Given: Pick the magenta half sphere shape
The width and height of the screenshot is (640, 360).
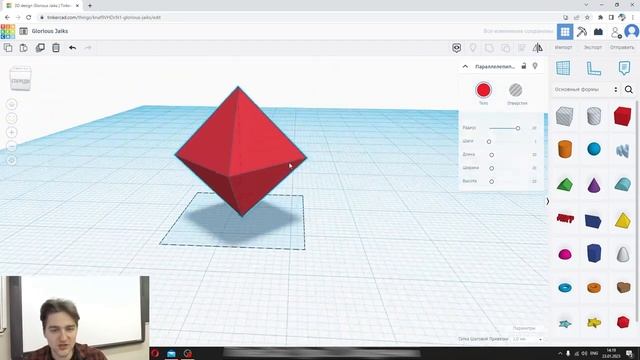Looking at the screenshot, I should (565, 255).
